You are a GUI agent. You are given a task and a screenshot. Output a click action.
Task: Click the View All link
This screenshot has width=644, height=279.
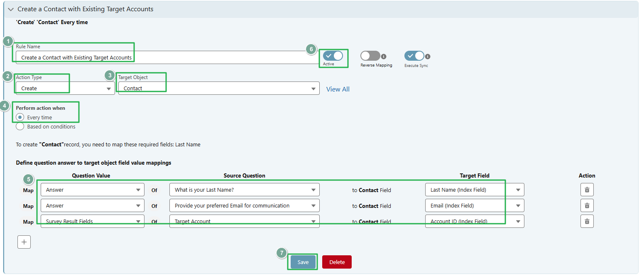coord(338,89)
